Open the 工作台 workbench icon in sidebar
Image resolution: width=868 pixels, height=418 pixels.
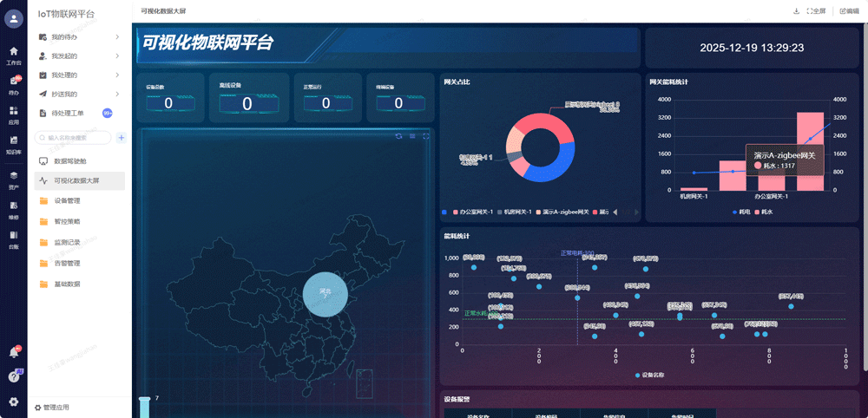13,55
